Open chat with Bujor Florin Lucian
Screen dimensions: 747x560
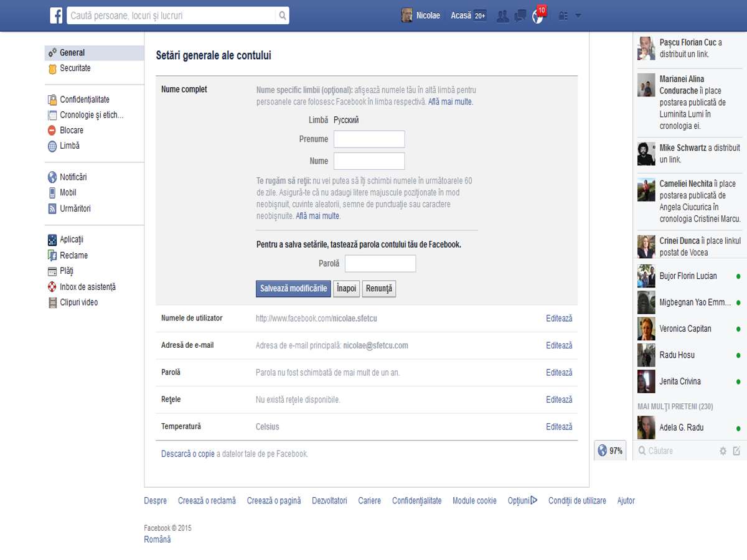pos(689,276)
